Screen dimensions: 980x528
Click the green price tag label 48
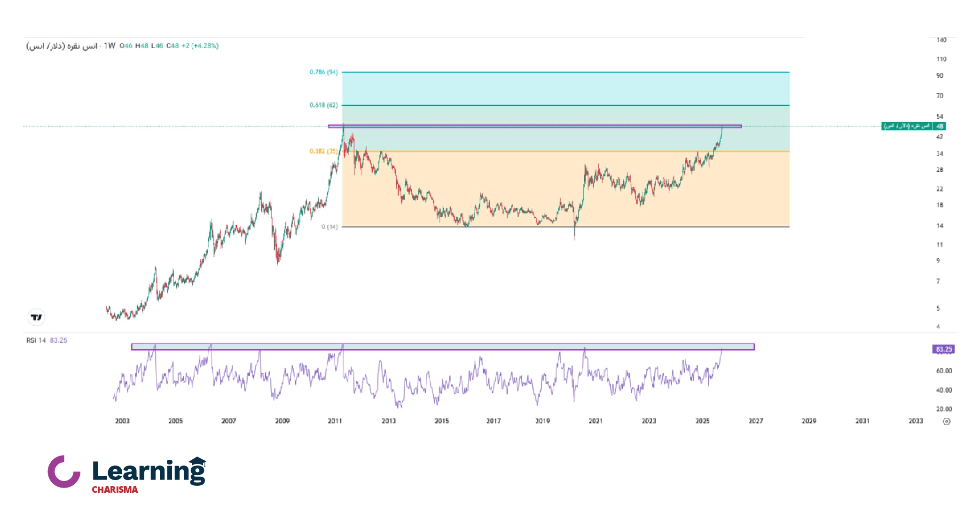tap(939, 126)
